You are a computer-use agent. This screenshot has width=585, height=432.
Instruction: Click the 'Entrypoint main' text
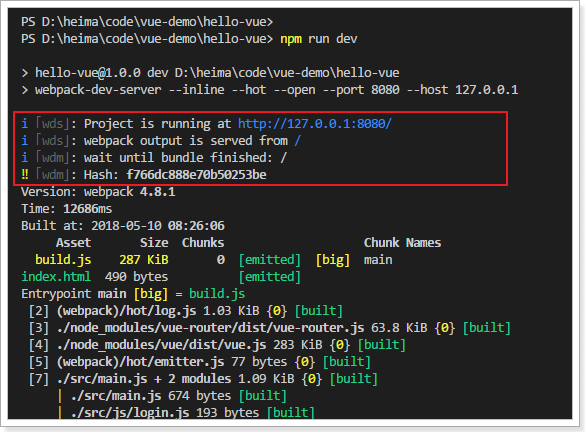74,294
